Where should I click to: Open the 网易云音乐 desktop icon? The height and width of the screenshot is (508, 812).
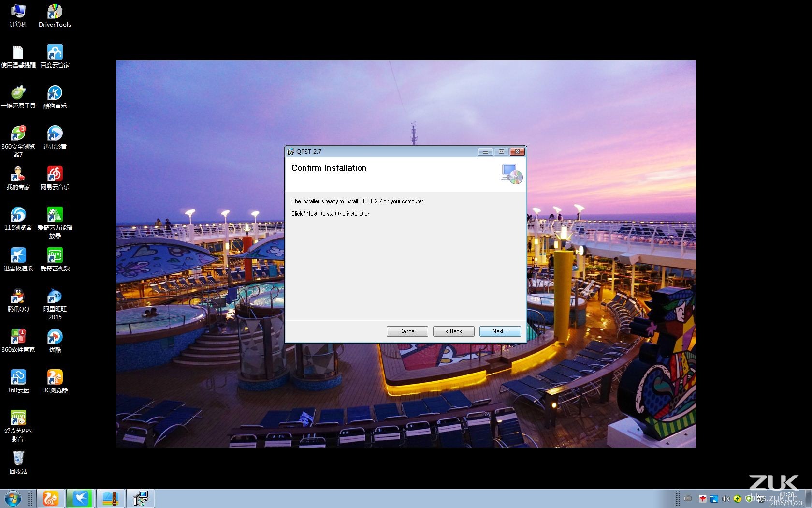(55, 178)
